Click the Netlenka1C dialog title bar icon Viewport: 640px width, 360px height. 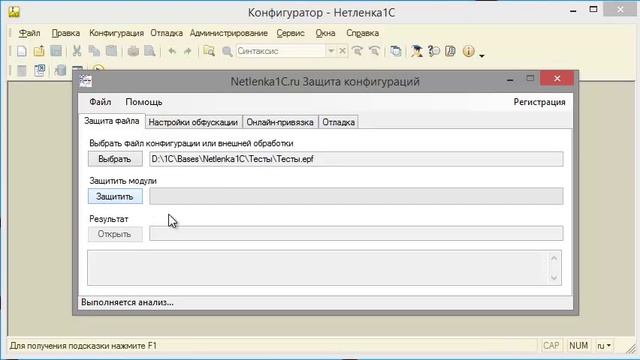coord(85,81)
